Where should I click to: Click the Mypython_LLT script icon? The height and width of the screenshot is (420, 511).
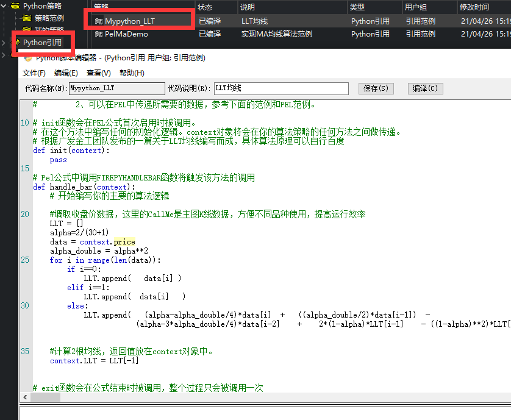click(x=98, y=21)
